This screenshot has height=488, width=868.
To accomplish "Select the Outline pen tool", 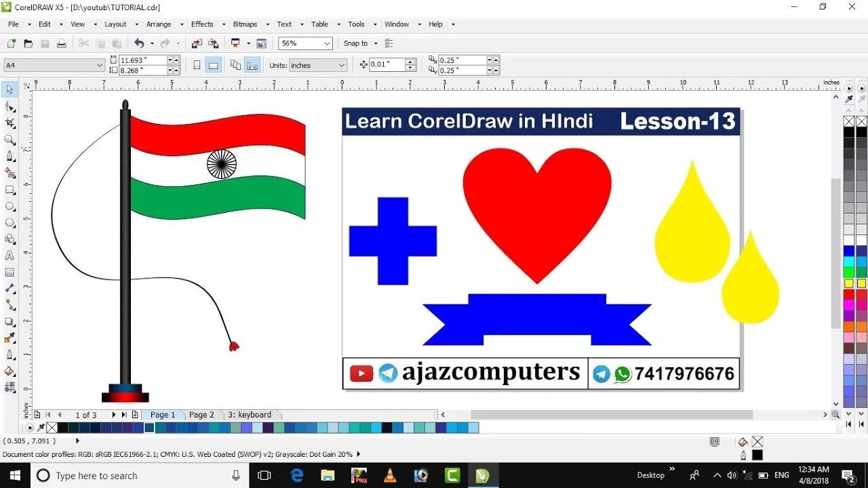I will tap(10, 354).
